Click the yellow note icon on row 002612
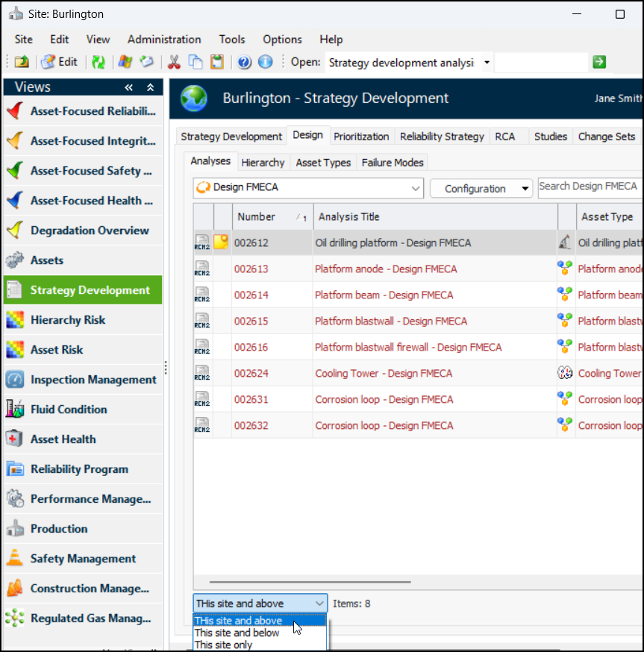The height and width of the screenshot is (652, 644). [x=222, y=242]
